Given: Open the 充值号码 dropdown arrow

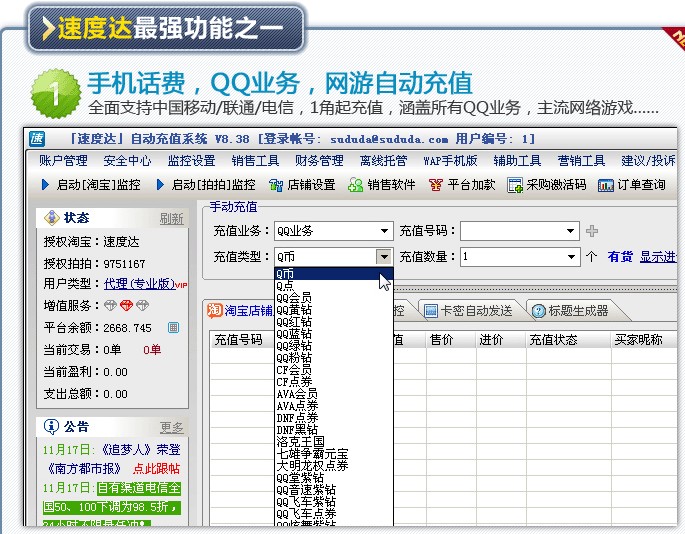Looking at the screenshot, I should (570, 231).
